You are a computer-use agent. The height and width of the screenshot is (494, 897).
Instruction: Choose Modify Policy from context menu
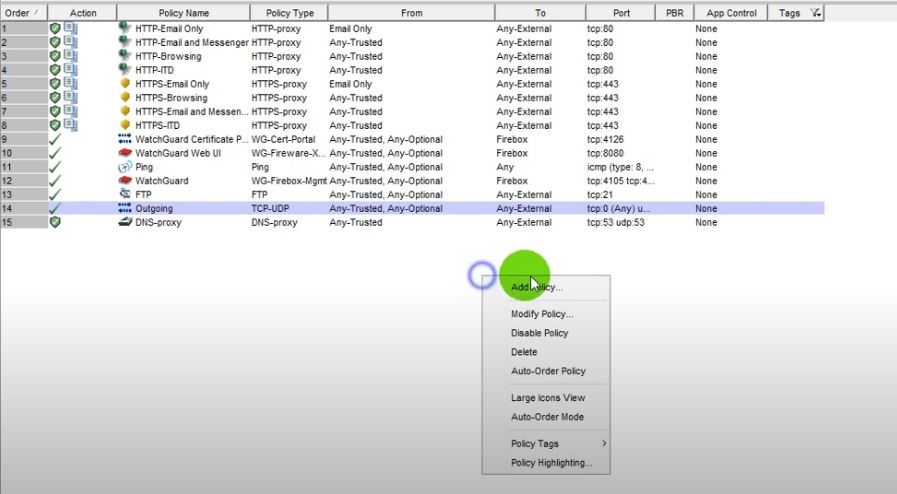(x=542, y=314)
